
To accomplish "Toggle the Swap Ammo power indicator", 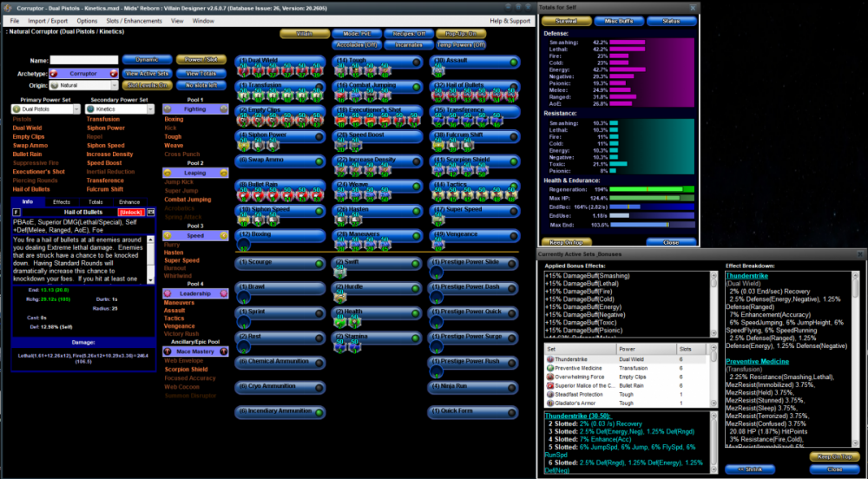I will point(319,162).
